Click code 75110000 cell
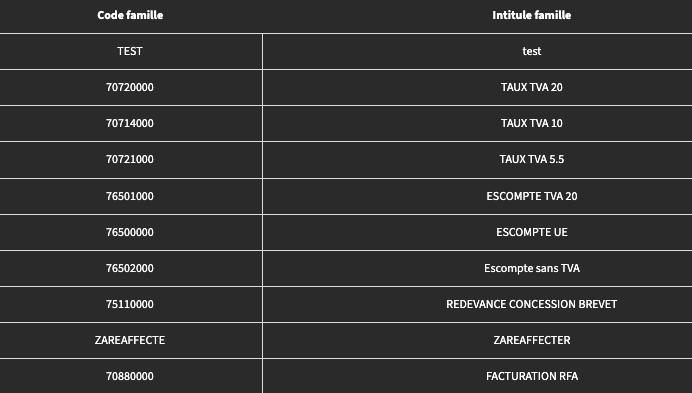This screenshot has height=393, width=692. [x=130, y=304]
